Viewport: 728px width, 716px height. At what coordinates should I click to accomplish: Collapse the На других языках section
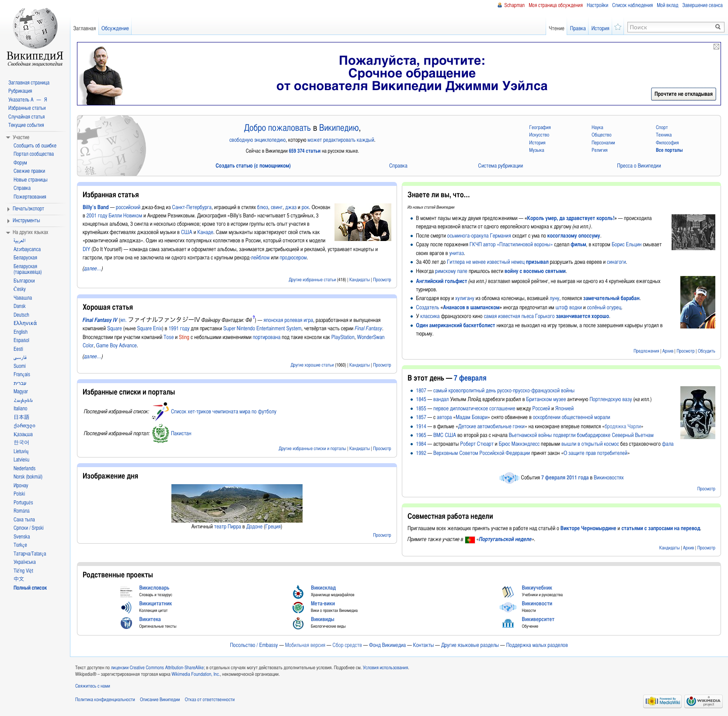8,232
